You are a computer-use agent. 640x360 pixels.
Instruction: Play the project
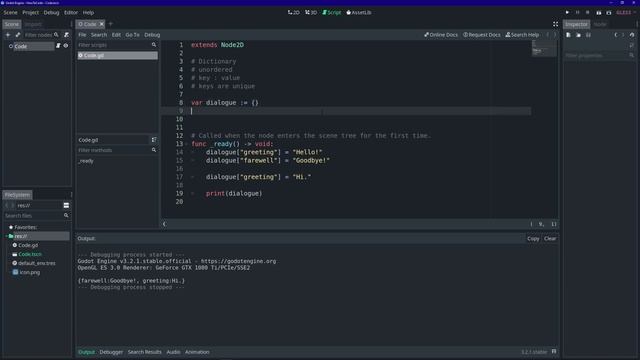[x=567, y=13]
